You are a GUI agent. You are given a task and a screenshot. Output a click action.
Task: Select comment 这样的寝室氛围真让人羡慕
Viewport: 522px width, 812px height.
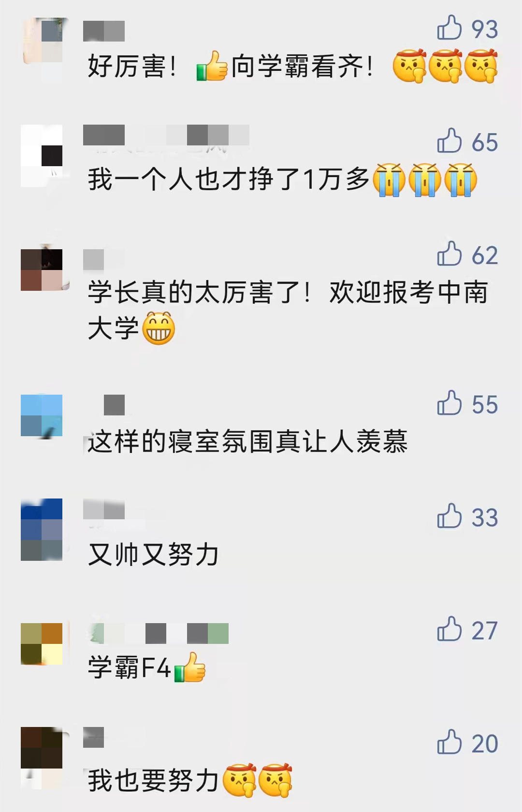coord(247,442)
